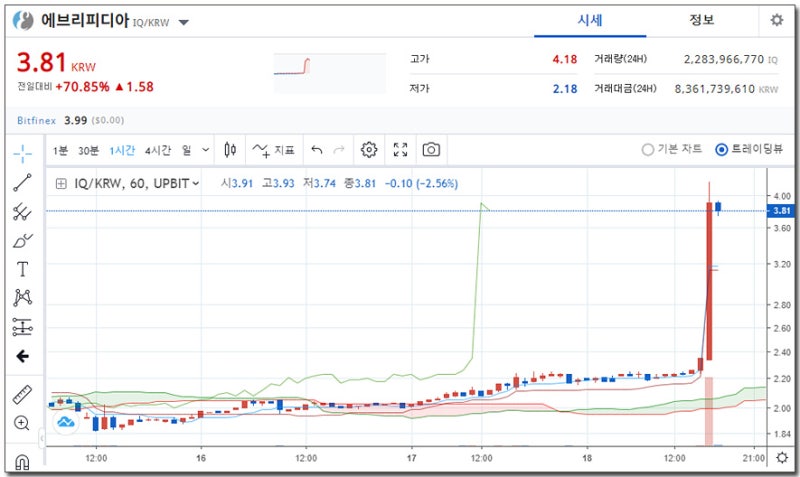Set interval to 1분
Screen dimensions: 800x477
(60, 150)
